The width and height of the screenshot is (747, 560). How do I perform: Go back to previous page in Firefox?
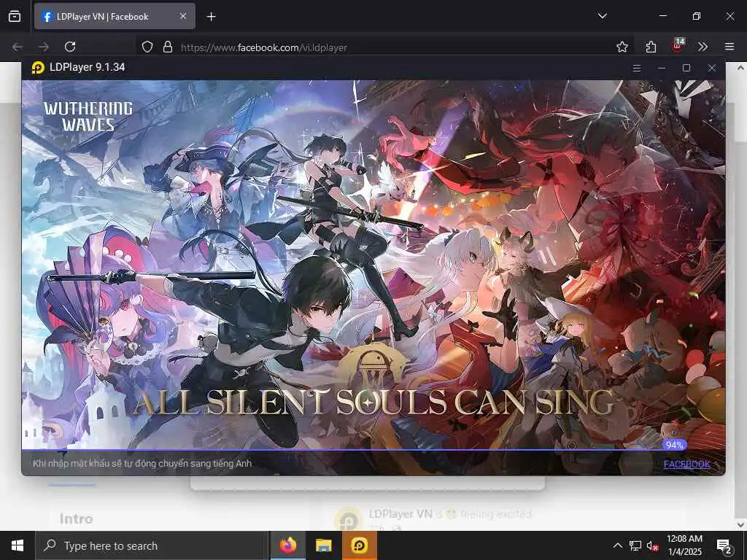(18, 47)
